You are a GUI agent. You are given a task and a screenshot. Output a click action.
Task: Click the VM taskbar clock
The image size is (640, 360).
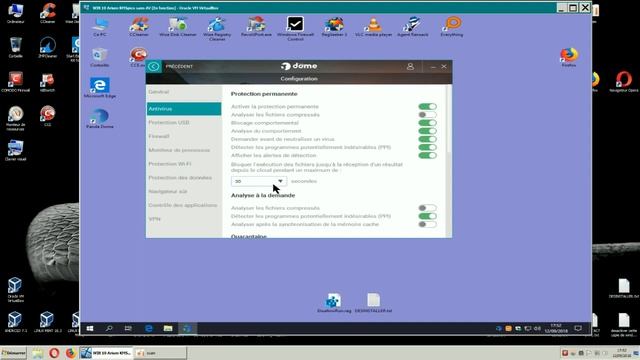click(556, 328)
